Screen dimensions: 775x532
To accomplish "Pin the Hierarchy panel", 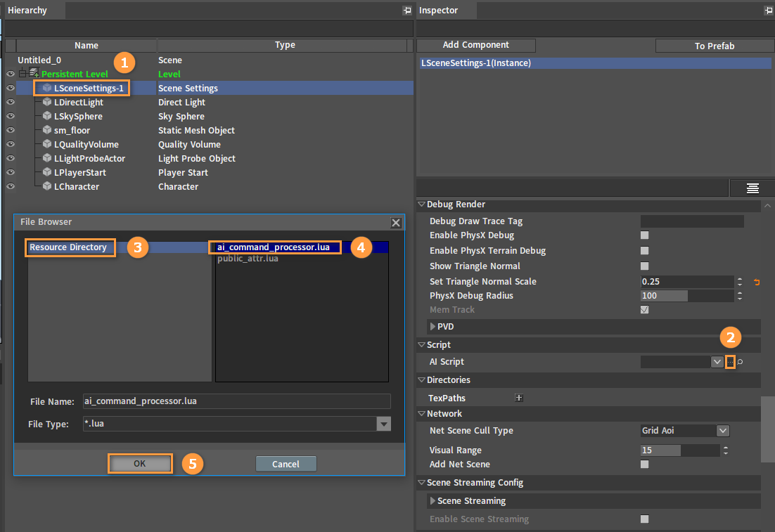I will [406, 11].
